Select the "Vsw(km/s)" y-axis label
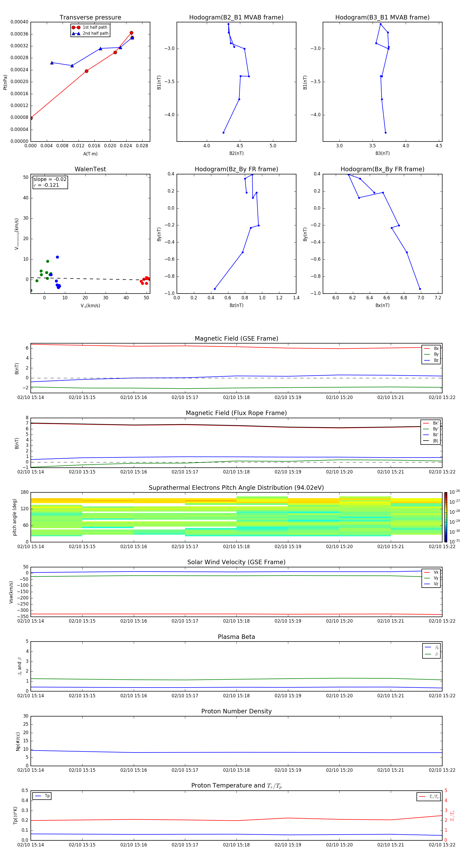Image resolution: width=473 pixels, height=868 pixels. coord(11,592)
